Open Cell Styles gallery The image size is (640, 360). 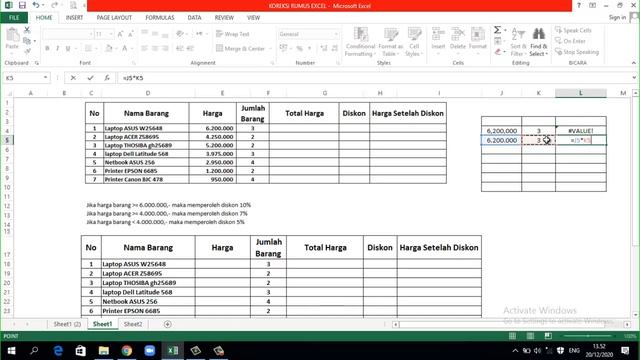[414, 42]
